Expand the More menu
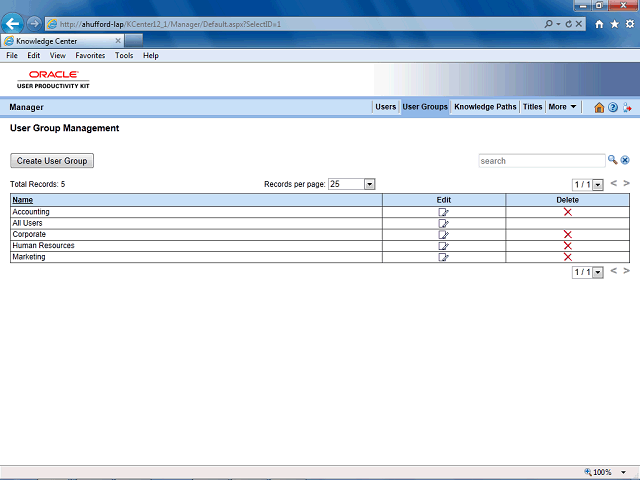Screen dimensions: 640x480 pos(562,107)
